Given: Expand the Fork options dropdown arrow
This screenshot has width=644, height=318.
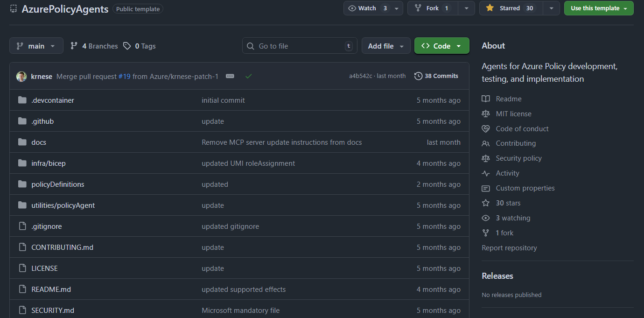Looking at the screenshot, I should 466,8.
